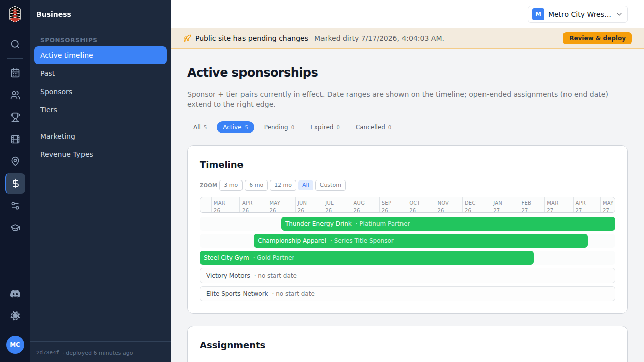Click the blue M organization badge
Screen dimensions: 644x362
538,14
